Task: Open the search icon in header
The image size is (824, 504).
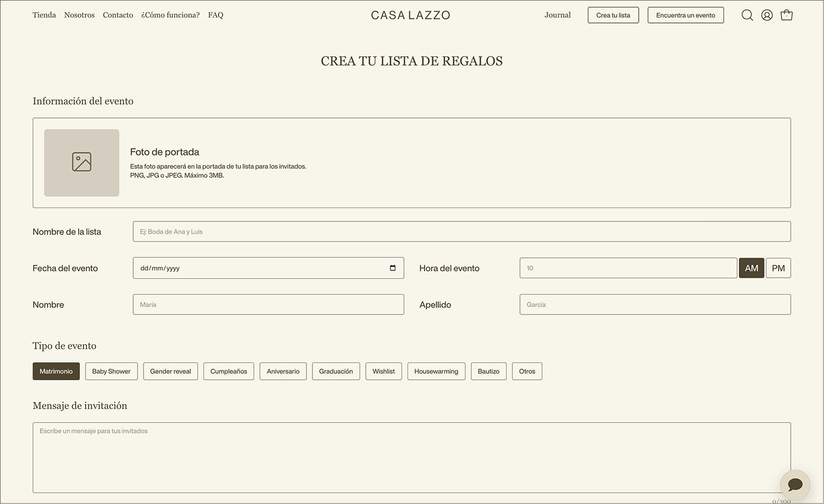Action: coord(747,15)
